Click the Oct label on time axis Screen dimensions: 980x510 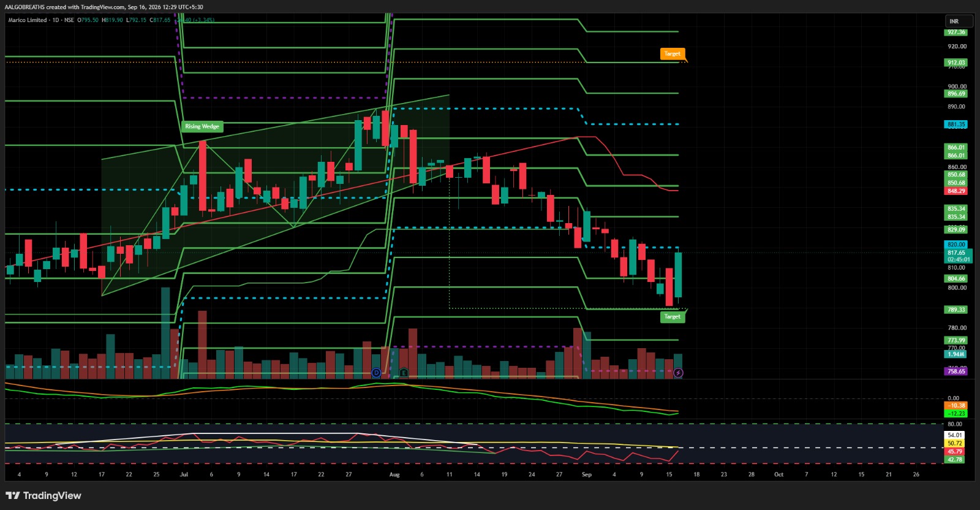pos(778,474)
